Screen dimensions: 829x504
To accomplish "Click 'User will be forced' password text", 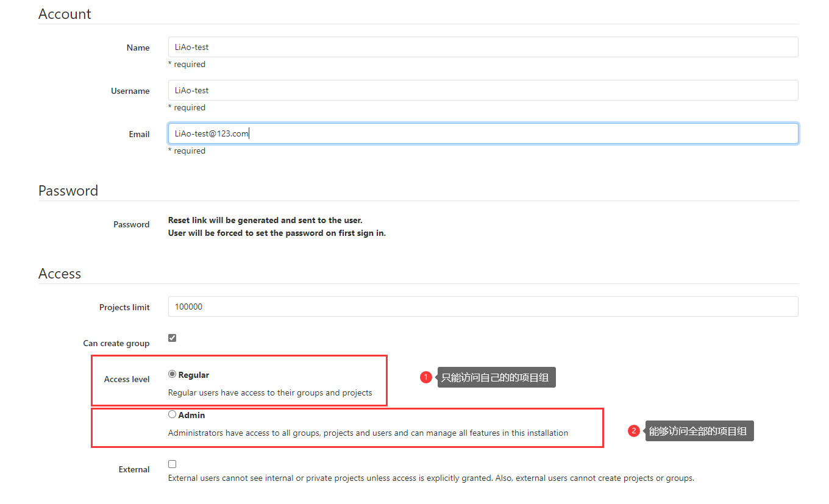I will coord(277,233).
